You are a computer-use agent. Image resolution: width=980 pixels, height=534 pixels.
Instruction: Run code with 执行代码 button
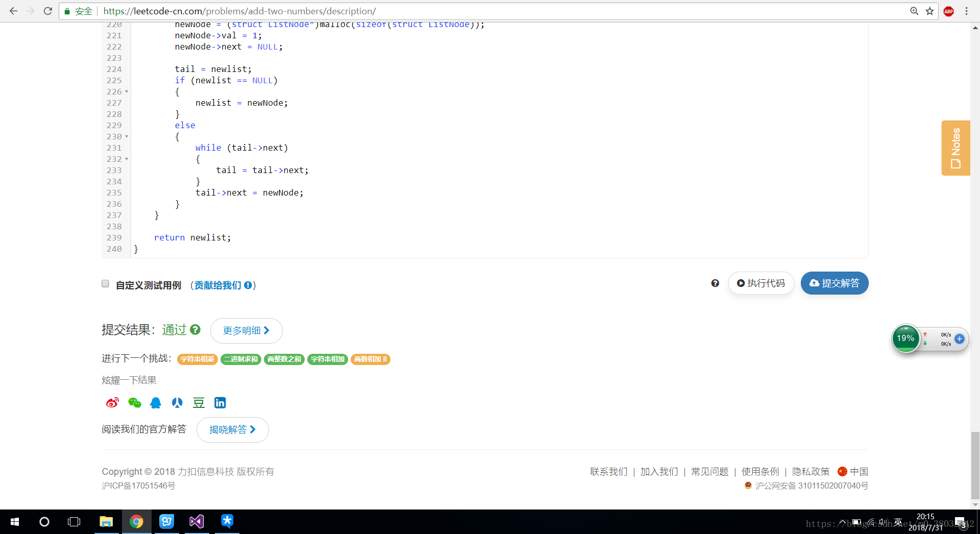pyautogui.click(x=761, y=283)
